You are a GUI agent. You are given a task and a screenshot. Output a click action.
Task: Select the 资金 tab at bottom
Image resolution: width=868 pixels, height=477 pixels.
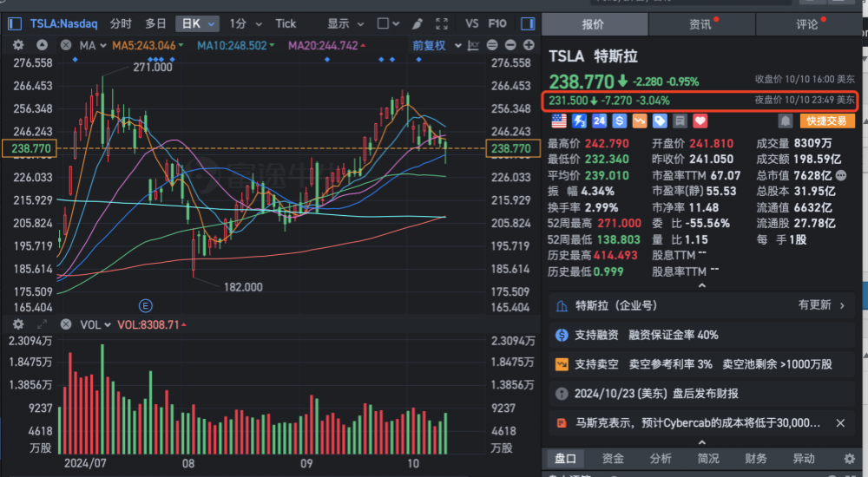(613, 459)
